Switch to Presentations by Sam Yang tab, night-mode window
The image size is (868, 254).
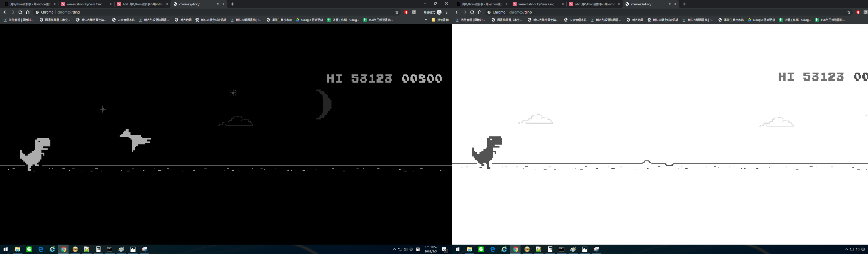pos(86,4)
